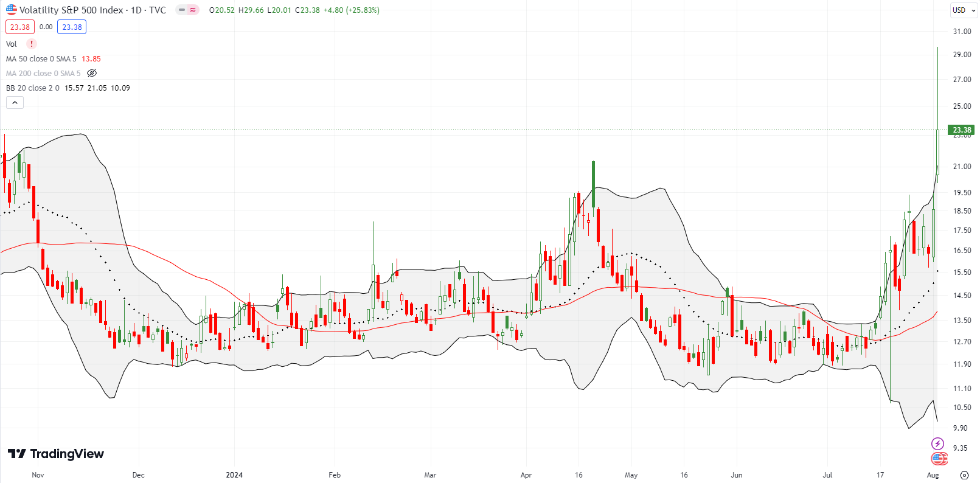980x483 pixels.
Task: Click the green 23.38 current price label
Action: [x=962, y=130]
